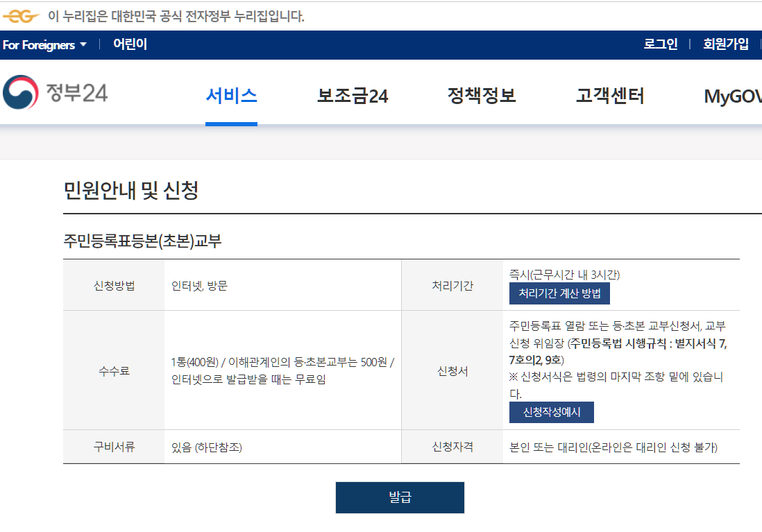This screenshot has width=762, height=532.
Task: Click the 신청방법 label cell
Action: click(115, 286)
